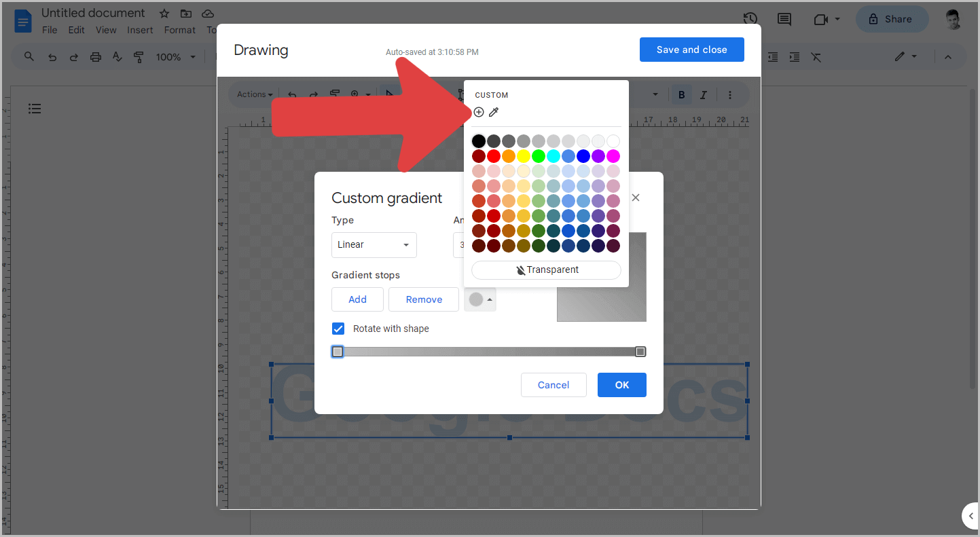Select the right gradient stop handle
Viewport: 980px width, 537px height.
tap(640, 352)
